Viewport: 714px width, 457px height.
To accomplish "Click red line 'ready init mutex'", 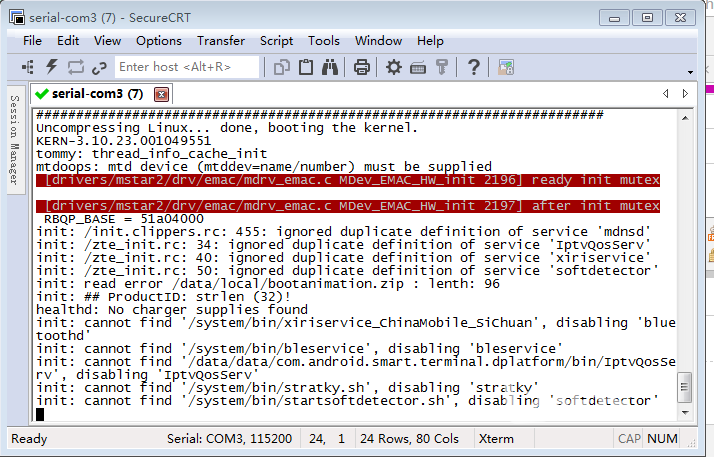I will [x=348, y=180].
